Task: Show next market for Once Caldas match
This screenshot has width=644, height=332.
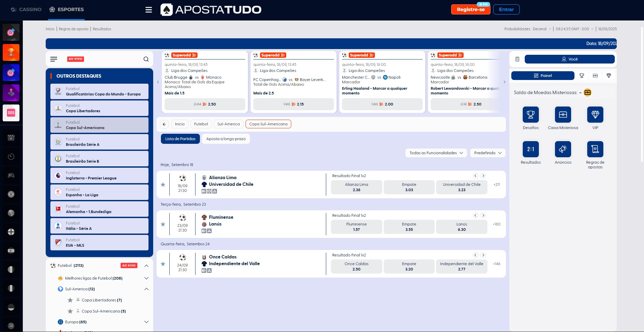Action: (x=483, y=255)
